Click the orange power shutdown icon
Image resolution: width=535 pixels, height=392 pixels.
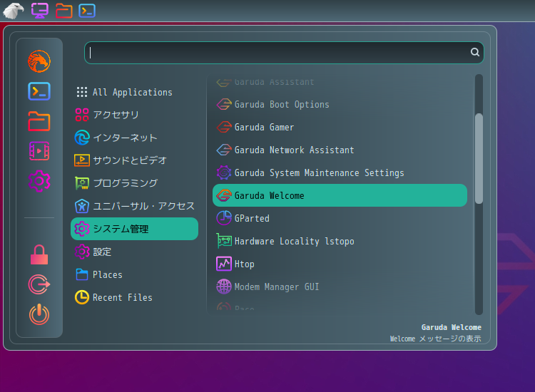(39, 314)
